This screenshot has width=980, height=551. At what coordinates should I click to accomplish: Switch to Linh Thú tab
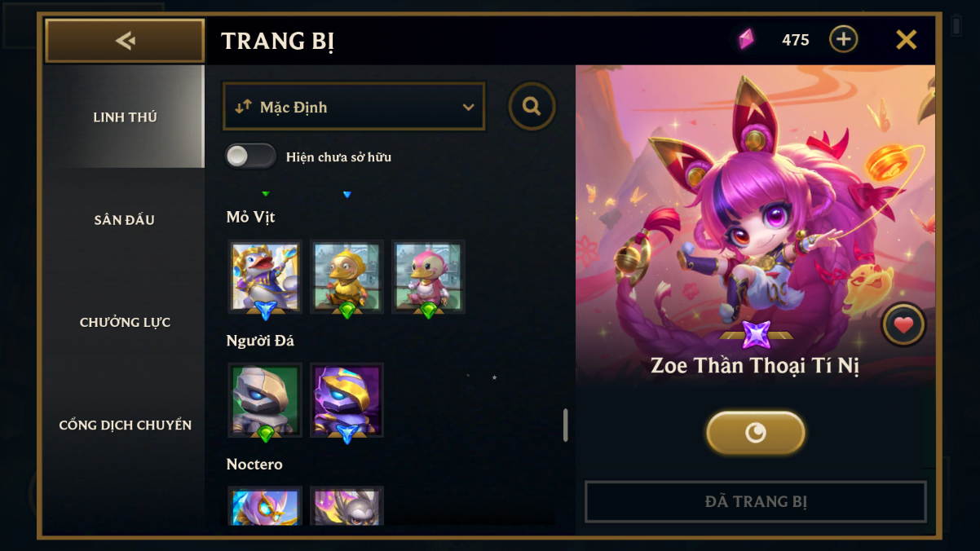click(x=125, y=117)
